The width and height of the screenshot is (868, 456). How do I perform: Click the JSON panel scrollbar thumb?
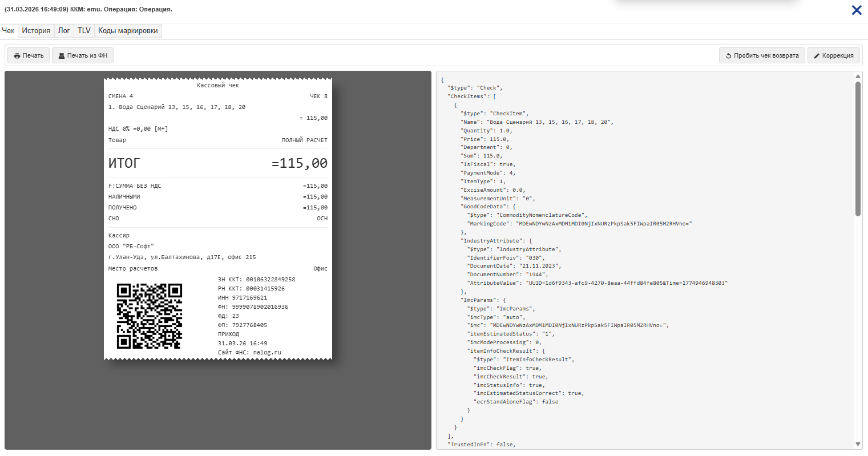pyautogui.click(x=858, y=148)
